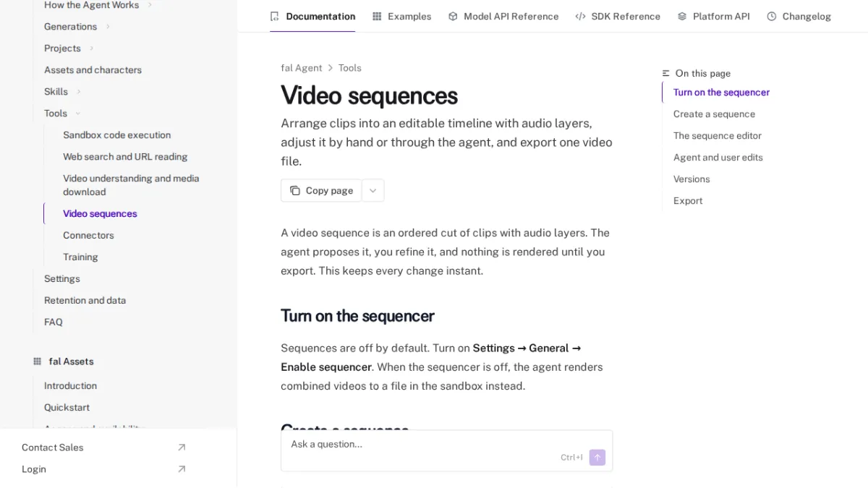The image size is (868, 488).
Task: Switch to the Examples tab
Action: click(401, 16)
